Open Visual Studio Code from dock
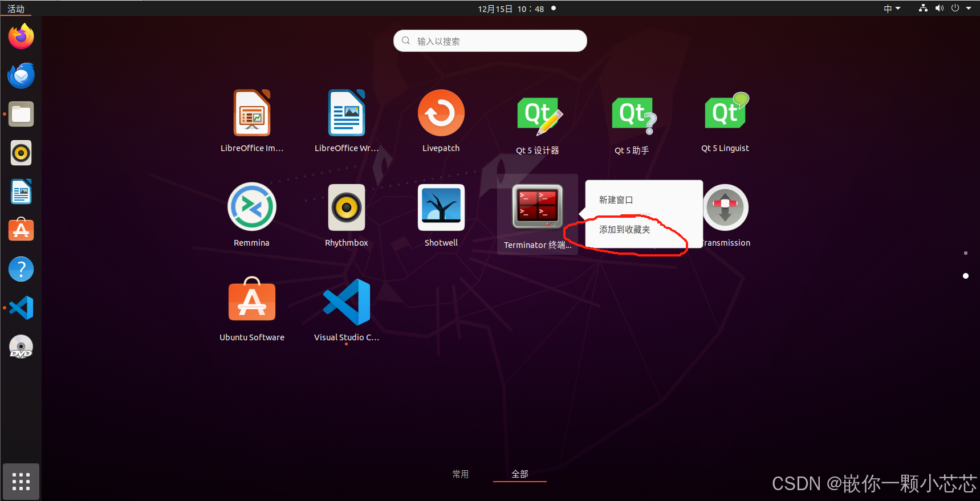 tap(21, 308)
